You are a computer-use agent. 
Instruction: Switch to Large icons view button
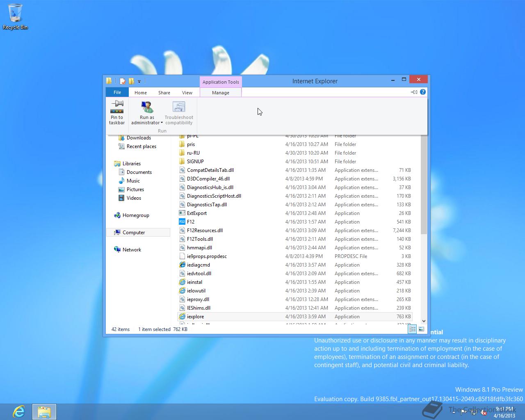421,329
